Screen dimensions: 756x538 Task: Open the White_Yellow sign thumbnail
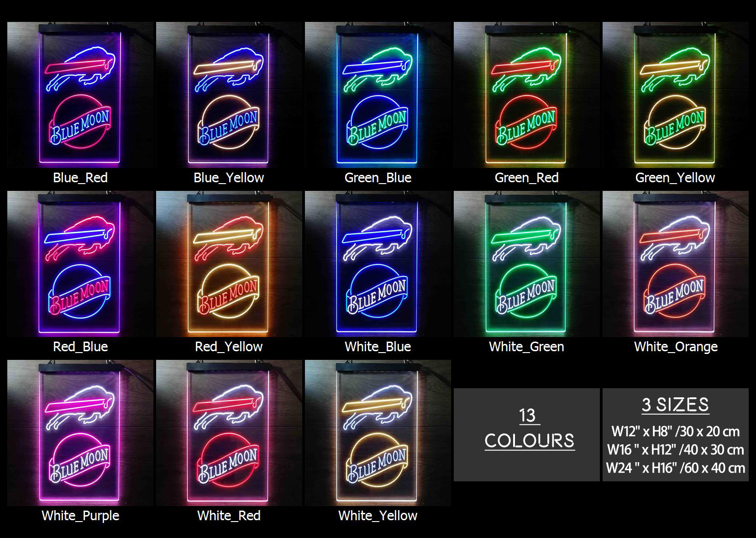click(x=378, y=433)
